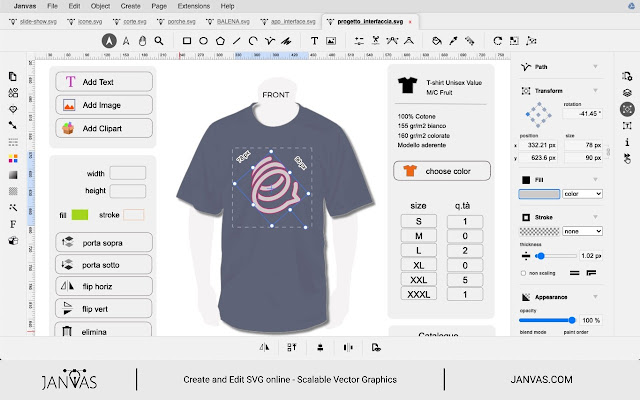Choose the text tool in toolbar

315,41
